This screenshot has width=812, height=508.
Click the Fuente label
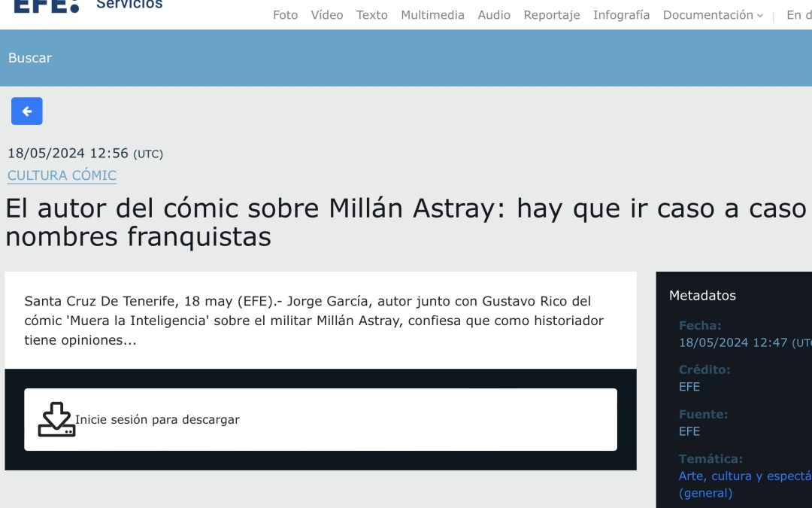point(703,414)
